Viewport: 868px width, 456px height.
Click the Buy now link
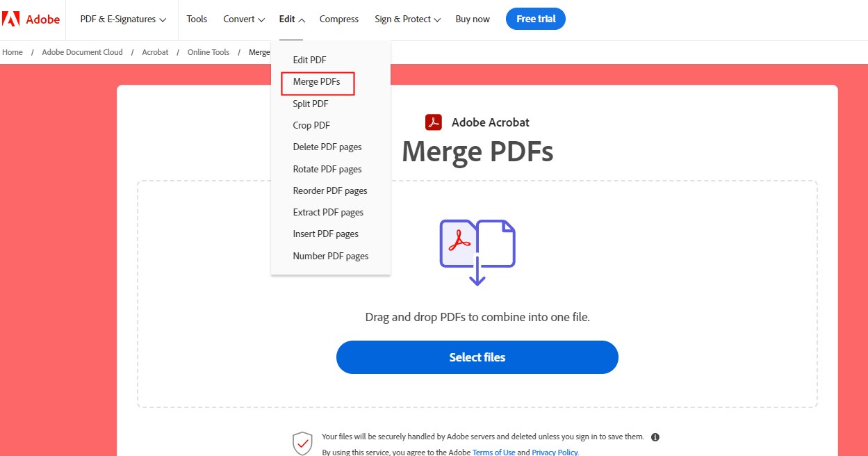pyautogui.click(x=473, y=19)
